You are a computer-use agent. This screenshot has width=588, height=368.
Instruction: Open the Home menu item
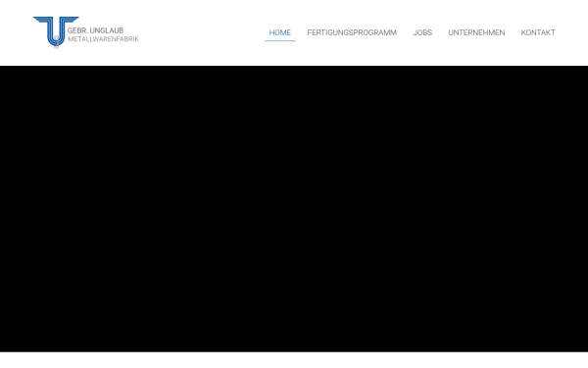280,32
